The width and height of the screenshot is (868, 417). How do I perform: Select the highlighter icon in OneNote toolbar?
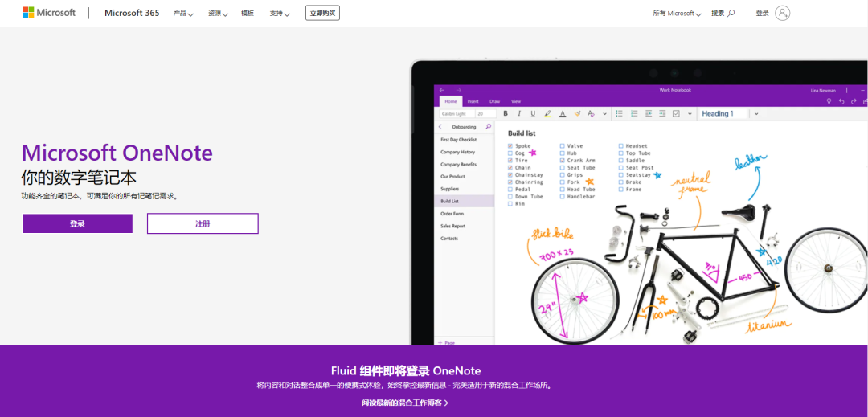tap(547, 113)
